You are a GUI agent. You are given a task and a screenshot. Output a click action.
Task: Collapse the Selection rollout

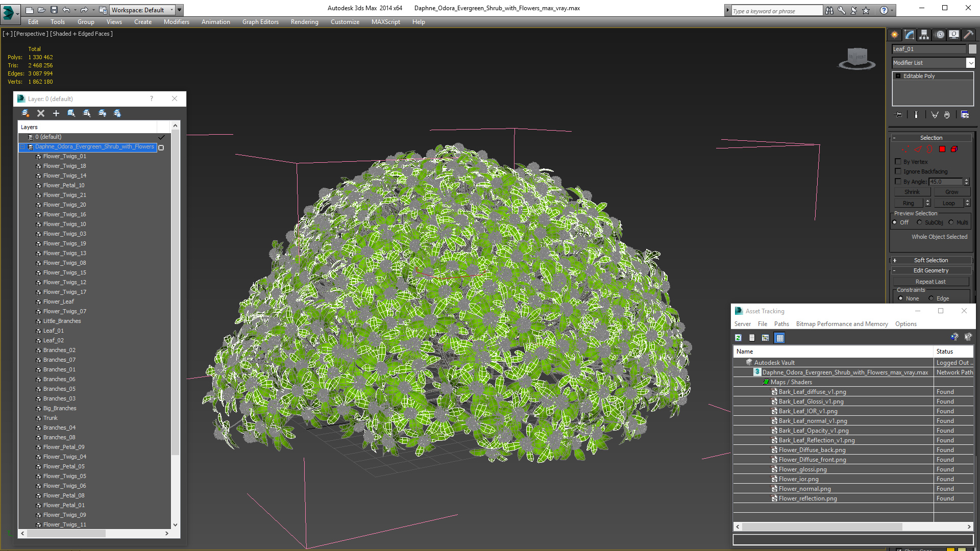[931, 138]
